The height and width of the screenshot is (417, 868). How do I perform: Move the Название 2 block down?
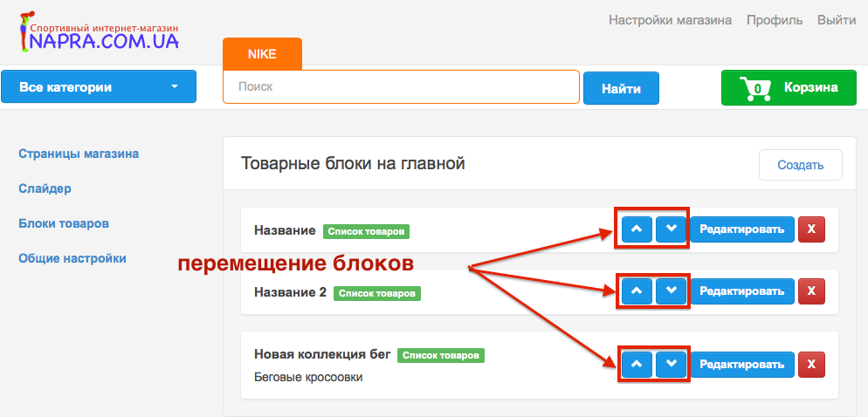coord(671,291)
